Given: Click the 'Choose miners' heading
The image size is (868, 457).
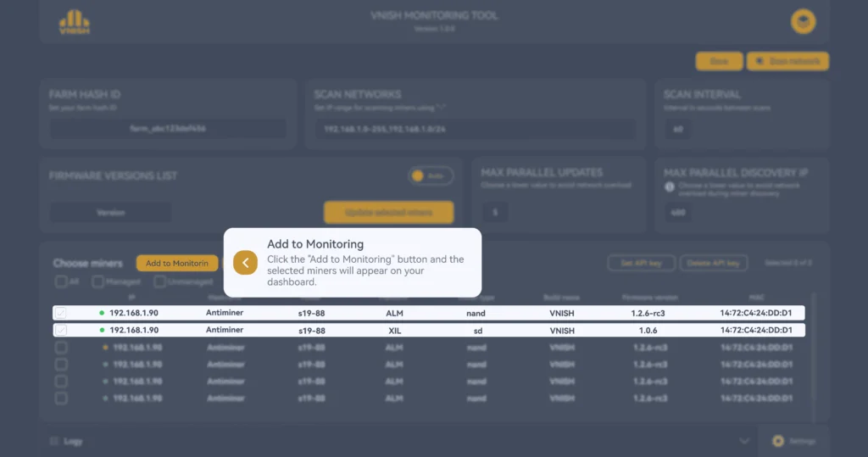Looking at the screenshot, I should pos(88,263).
